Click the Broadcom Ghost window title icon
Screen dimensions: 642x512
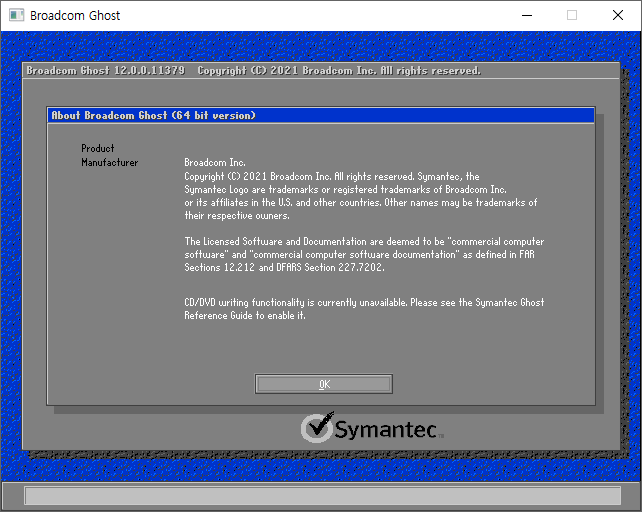[x=16, y=16]
